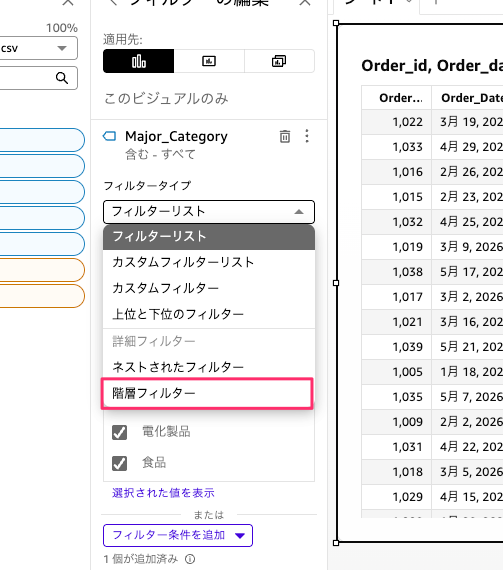Delete the Major_Category filter with trash icon
Image resolution: width=503 pixels, height=570 pixels.
click(285, 136)
